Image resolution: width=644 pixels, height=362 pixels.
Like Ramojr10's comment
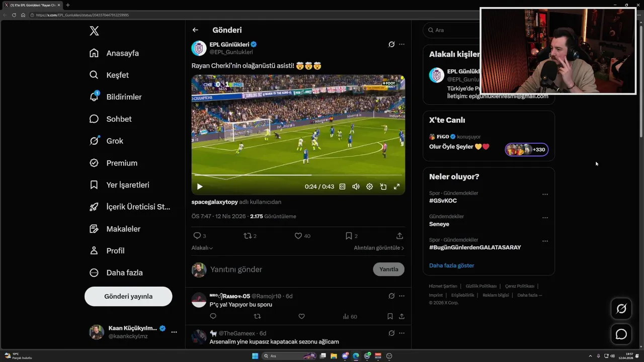click(301, 316)
